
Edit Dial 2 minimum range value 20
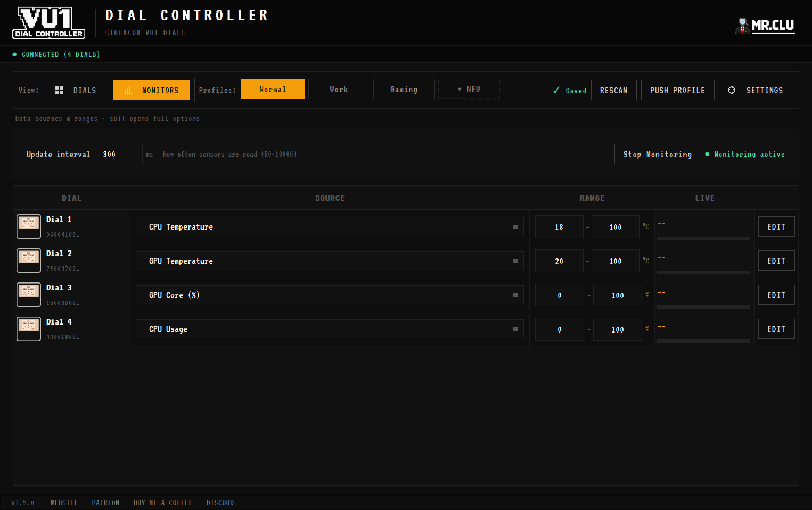click(559, 261)
